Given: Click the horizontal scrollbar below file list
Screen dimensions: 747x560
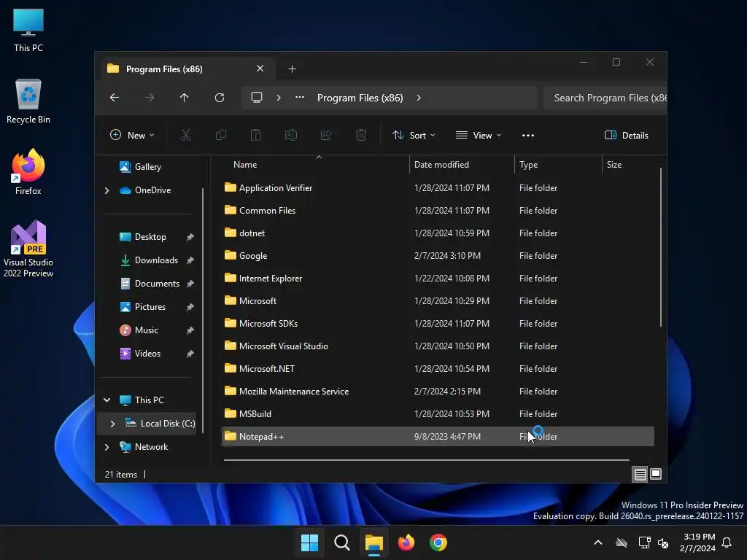Looking at the screenshot, I should (x=426, y=460).
